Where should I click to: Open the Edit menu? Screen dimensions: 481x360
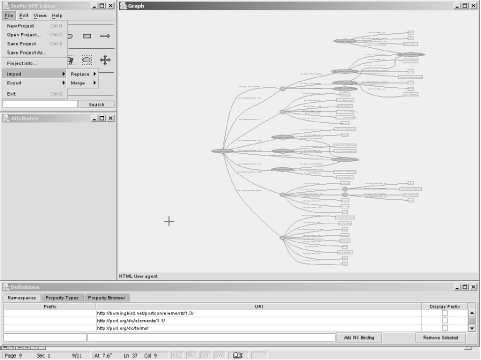[x=23, y=16]
